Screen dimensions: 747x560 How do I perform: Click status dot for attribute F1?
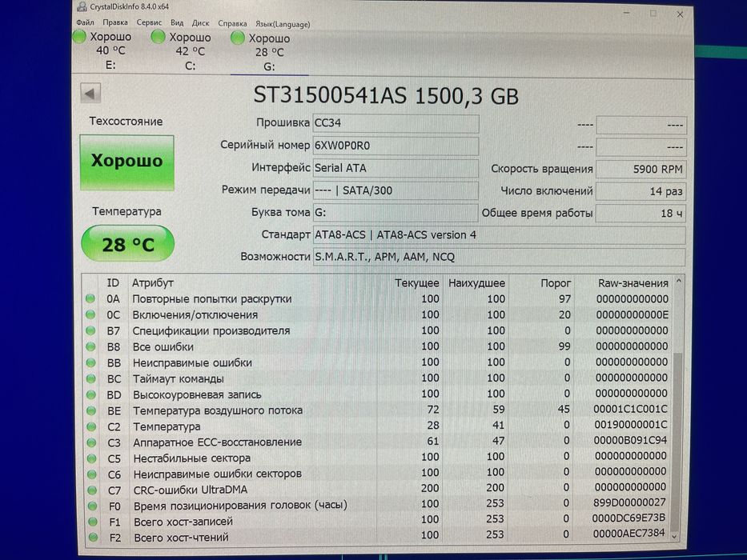[x=93, y=522]
